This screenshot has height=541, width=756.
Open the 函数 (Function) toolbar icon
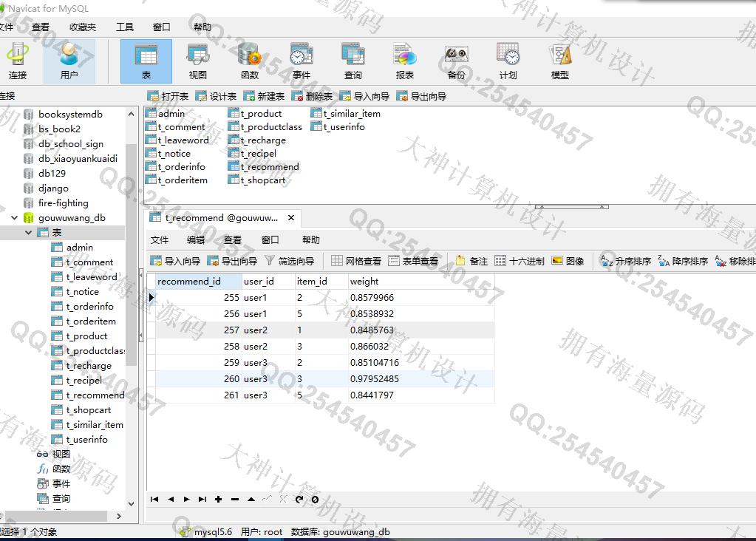click(x=249, y=61)
